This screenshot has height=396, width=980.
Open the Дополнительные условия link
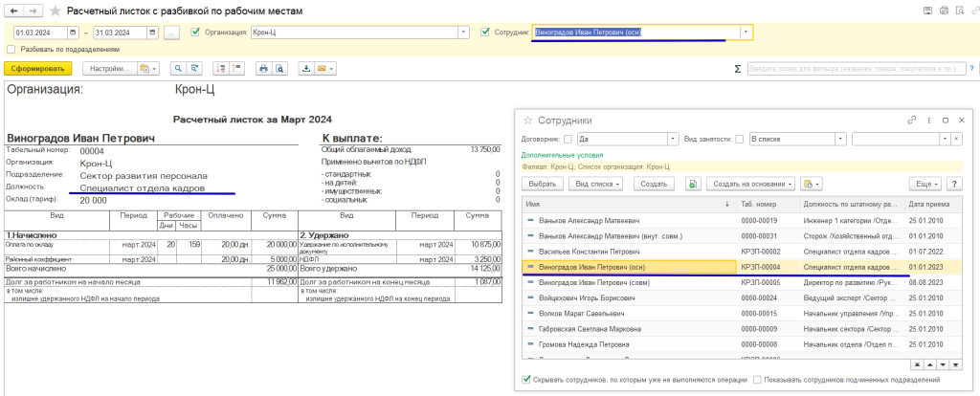click(563, 155)
